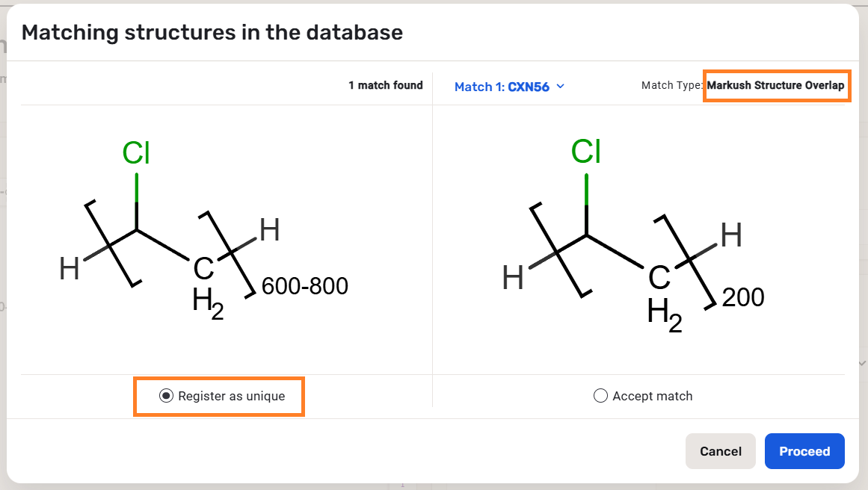Select the Accept match radio button

[x=600, y=396]
